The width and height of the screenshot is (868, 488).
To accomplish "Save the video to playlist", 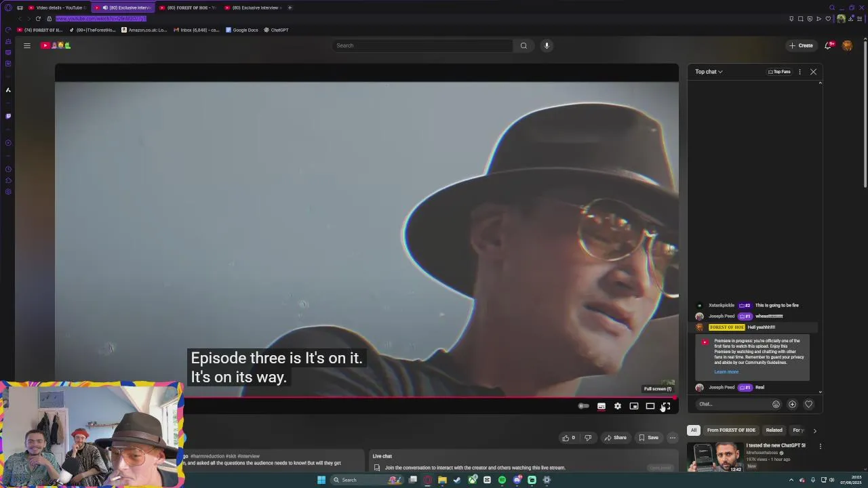I will click(648, 438).
